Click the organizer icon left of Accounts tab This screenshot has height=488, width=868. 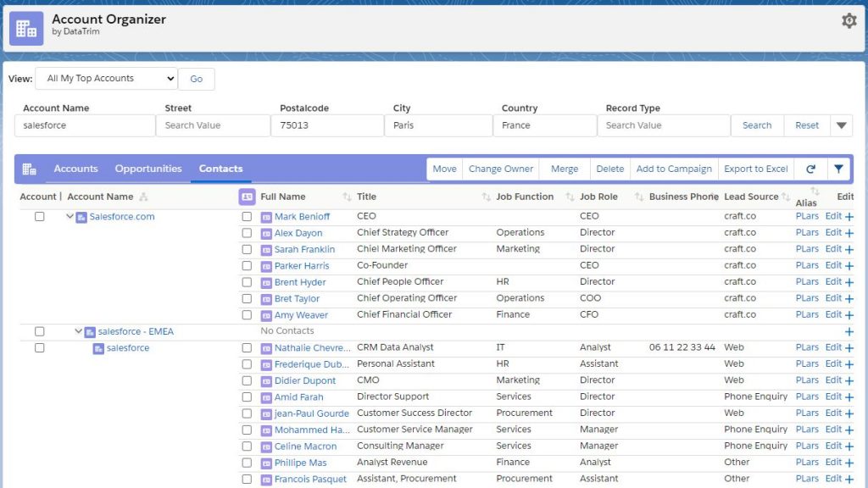[x=29, y=169]
